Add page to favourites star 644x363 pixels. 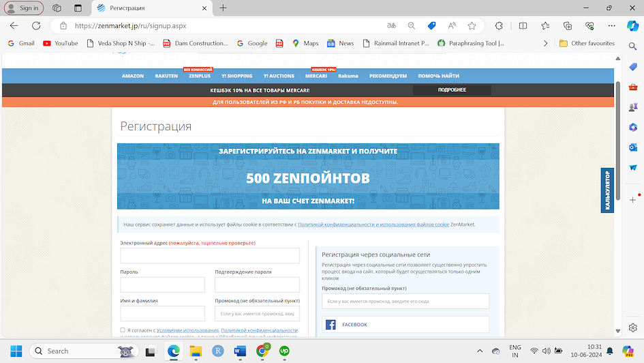[472, 25]
